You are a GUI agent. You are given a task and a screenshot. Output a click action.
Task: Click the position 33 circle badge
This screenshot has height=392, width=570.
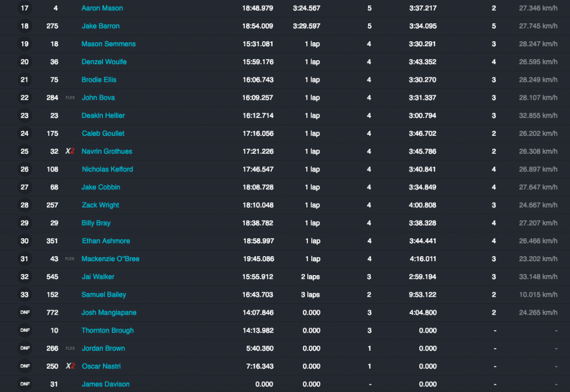click(24, 295)
